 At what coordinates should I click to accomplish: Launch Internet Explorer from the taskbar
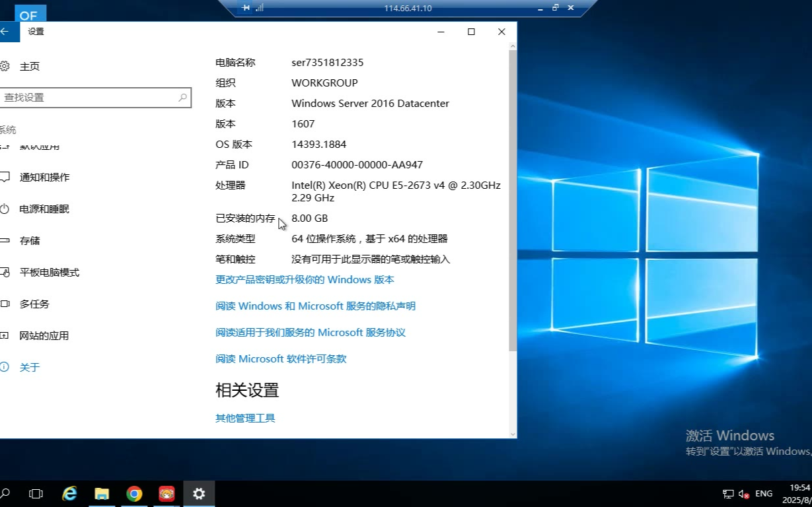pos(69,493)
